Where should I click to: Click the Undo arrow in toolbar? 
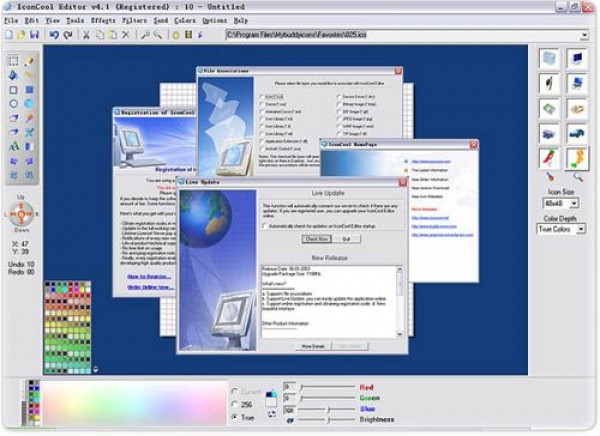click(56, 35)
